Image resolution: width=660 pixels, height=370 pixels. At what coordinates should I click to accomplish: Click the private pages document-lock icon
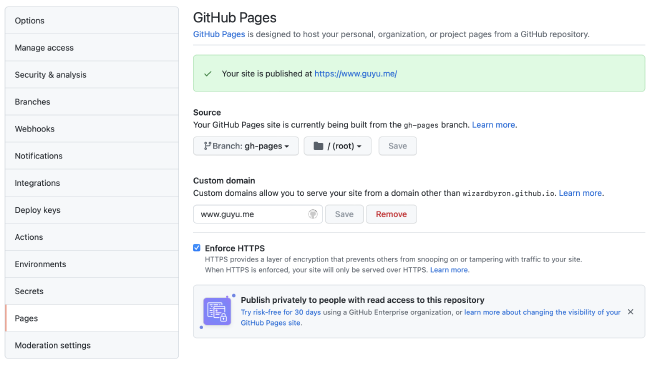coord(217,311)
